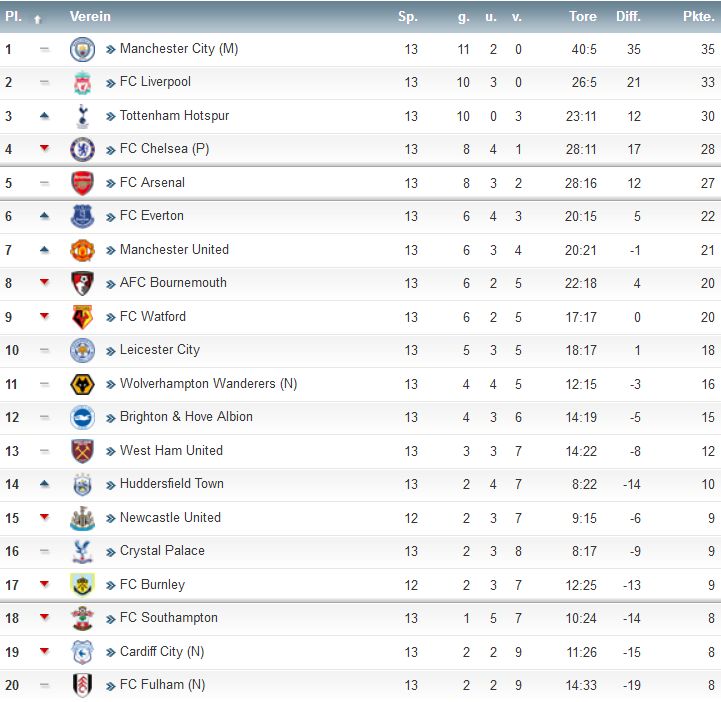Sort table by the Pl. column arrow

tap(38, 19)
